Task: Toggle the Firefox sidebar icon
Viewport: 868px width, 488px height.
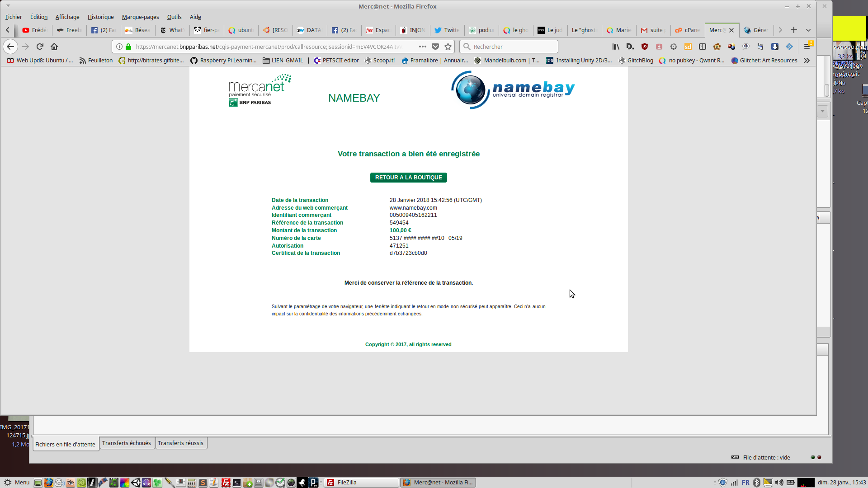Action: [703, 47]
